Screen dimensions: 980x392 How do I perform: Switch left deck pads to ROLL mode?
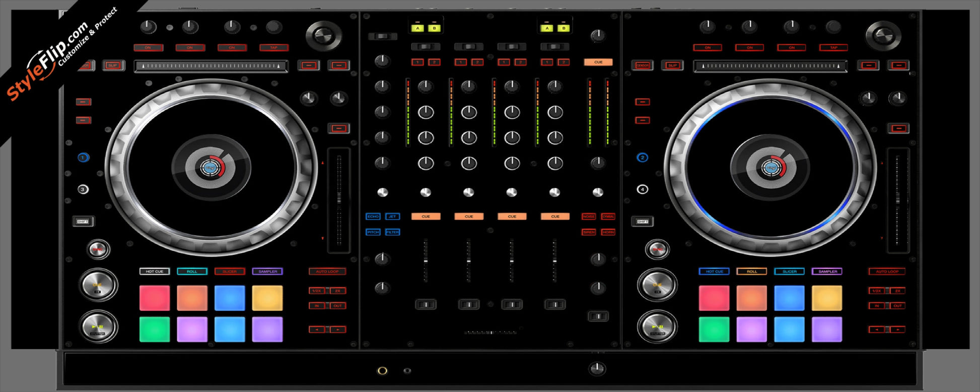pos(192,271)
